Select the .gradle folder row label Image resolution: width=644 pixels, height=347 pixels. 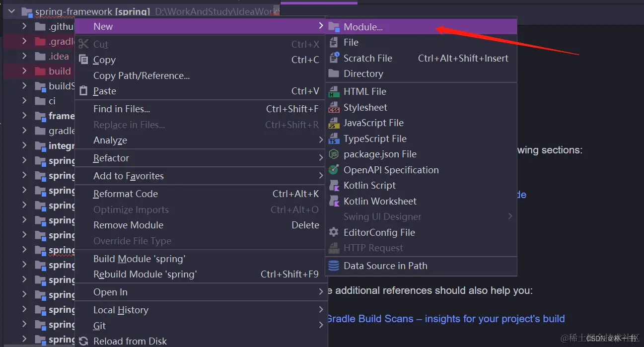[62, 42]
